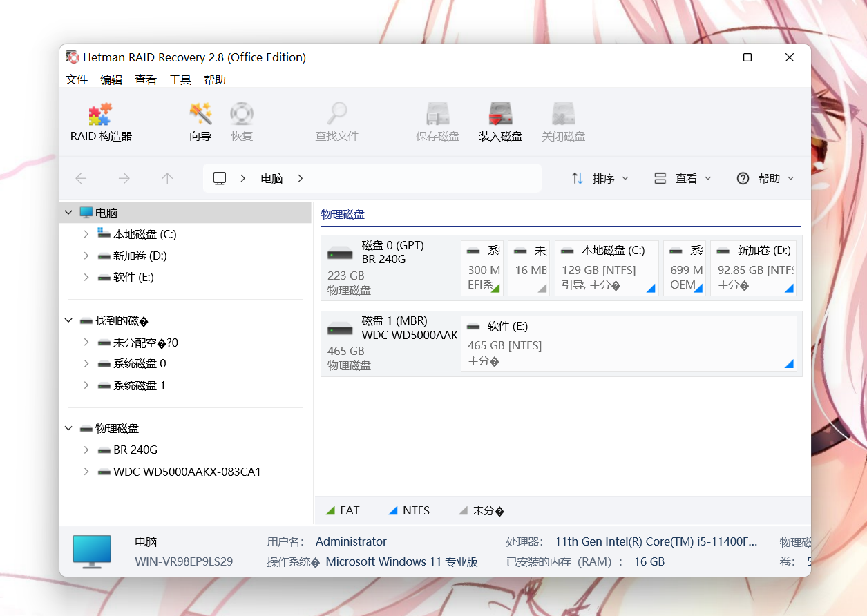Click the 查找文件 magnifier icon
867x616 pixels.
point(337,114)
